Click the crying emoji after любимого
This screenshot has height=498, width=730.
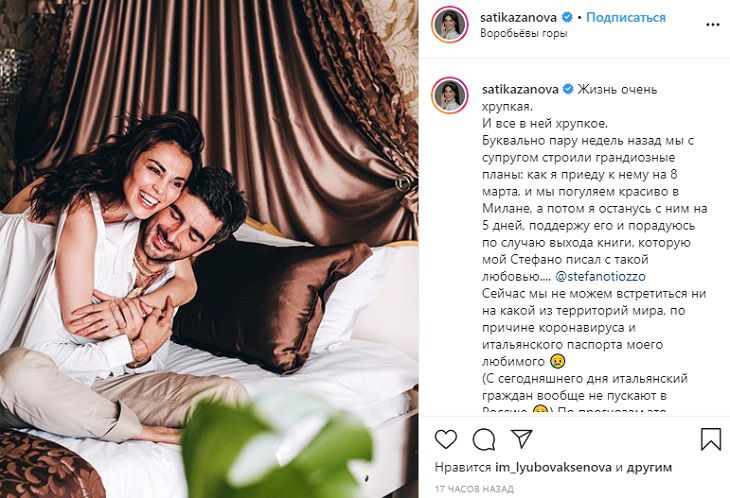point(556,361)
